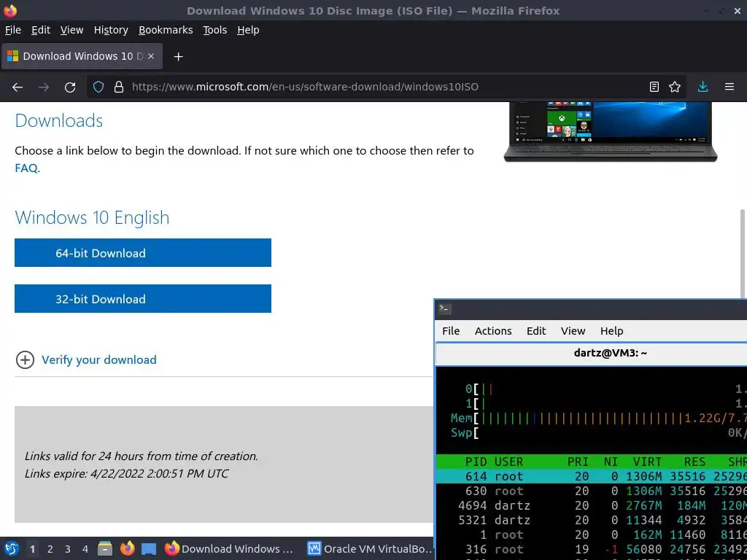This screenshot has width=747, height=560.
Task: Click the 32-bit Download button
Action: (x=143, y=298)
